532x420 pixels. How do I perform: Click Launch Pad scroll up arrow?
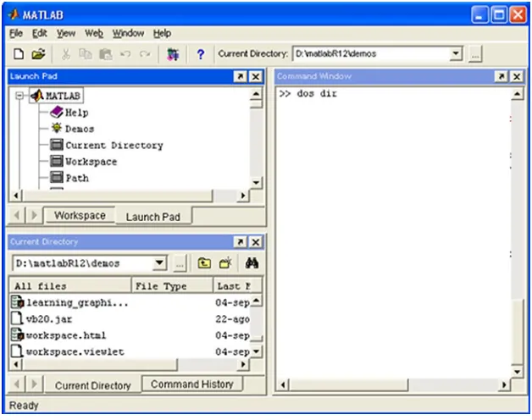pyautogui.click(x=256, y=94)
